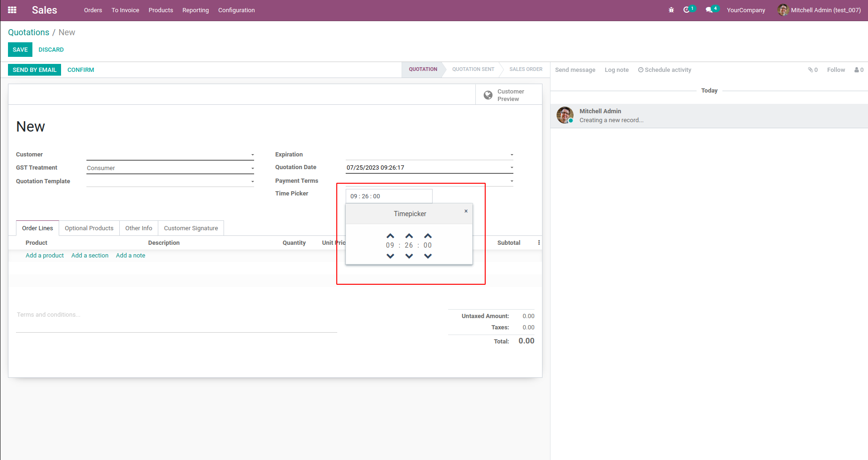Increase the seconds with up arrow
The image size is (868, 460).
point(428,236)
